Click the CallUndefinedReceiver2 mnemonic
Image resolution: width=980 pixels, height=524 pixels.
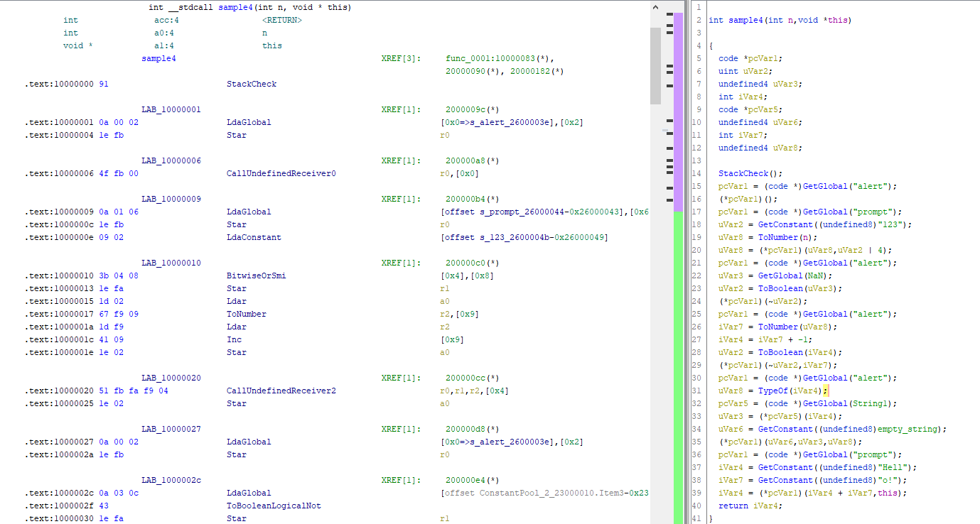coord(281,391)
